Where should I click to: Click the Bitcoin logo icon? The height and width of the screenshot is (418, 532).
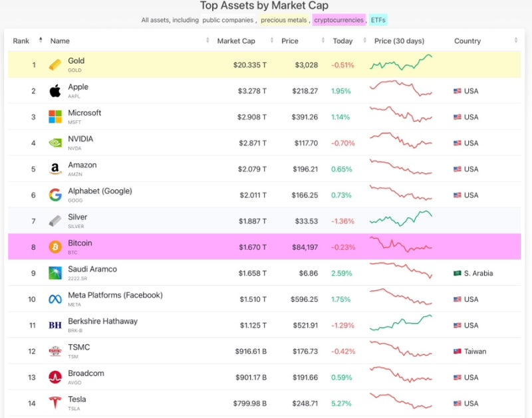(x=55, y=247)
